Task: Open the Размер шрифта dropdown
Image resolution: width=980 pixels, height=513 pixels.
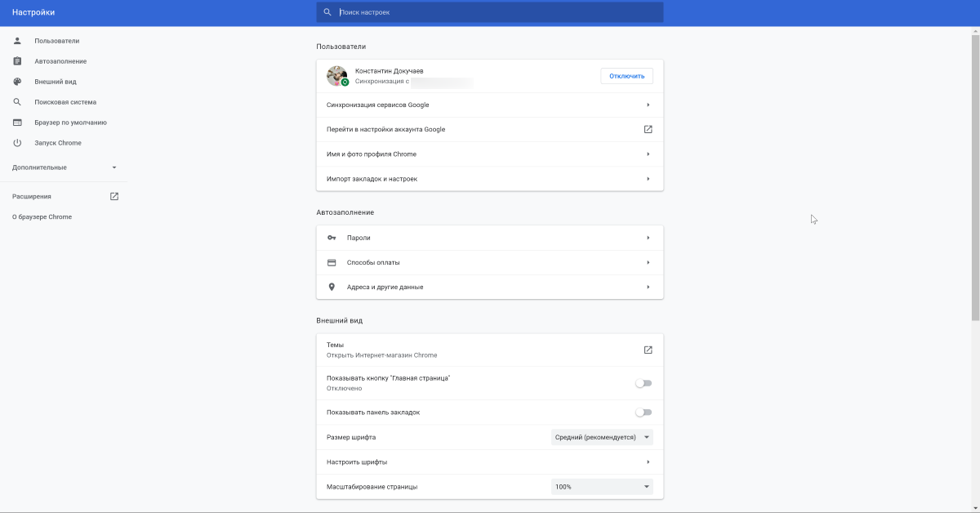Action: pos(602,437)
